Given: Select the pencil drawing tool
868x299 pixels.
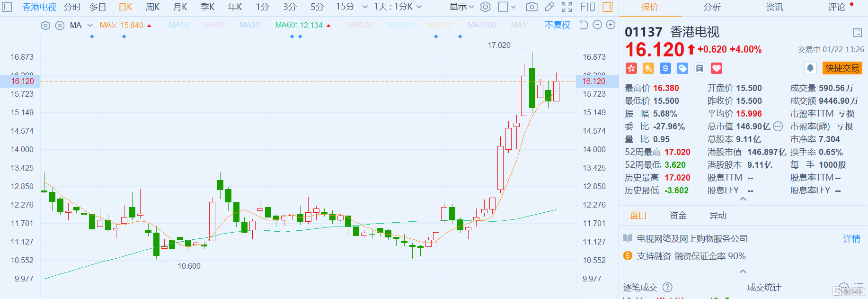Looking at the screenshot, I should click(549, 7).
